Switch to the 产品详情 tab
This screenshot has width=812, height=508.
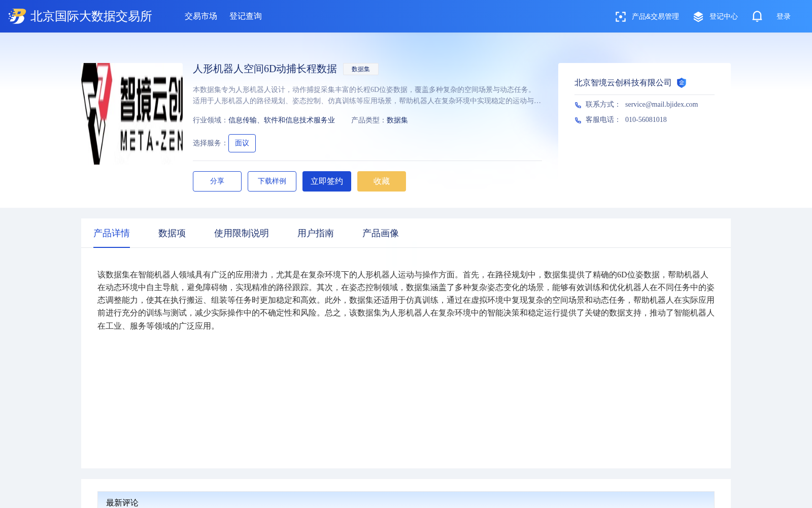coord(112,233)
